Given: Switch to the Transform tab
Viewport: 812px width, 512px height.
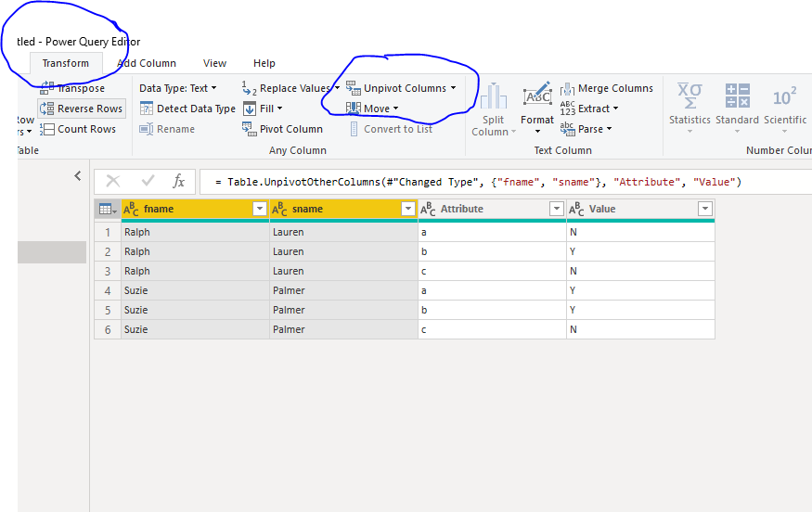Looking at the screenshot, I should click(x=66, y=63).
